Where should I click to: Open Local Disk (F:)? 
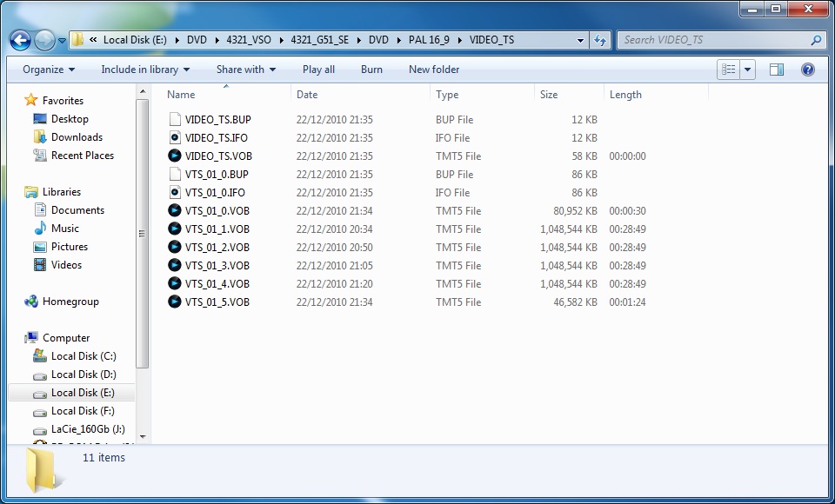(x=83, y=411)
